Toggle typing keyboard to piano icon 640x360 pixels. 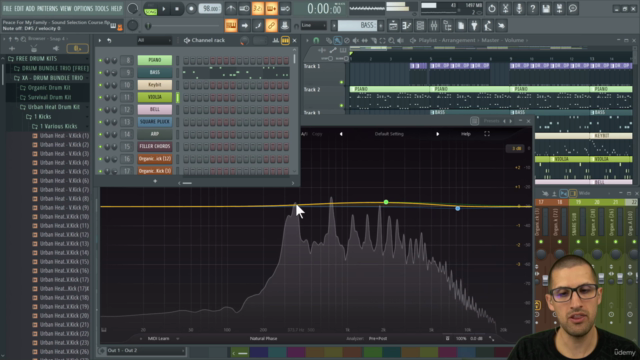pyautogui.click(x=231, y=26)
